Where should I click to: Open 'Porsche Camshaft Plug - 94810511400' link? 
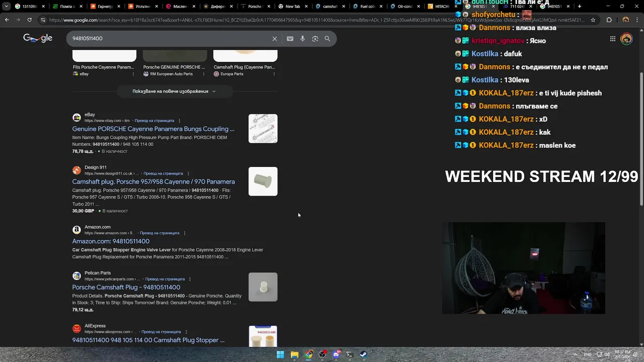(x=126, y=288)
